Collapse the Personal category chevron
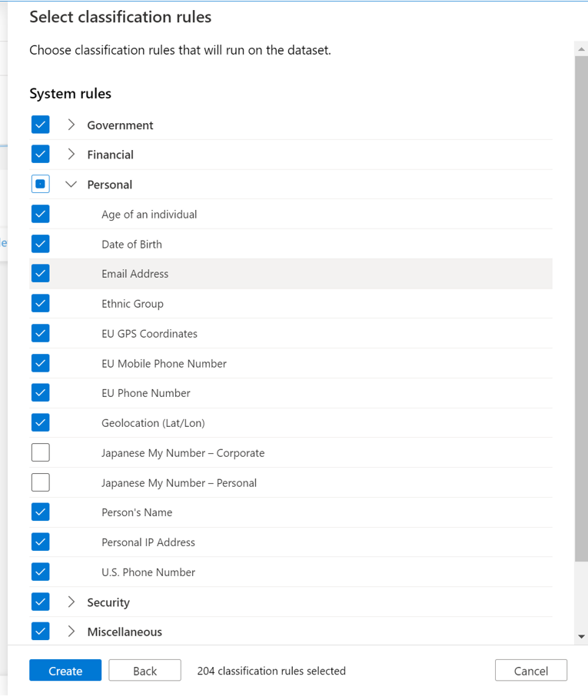588x700 pixels. 71,184
